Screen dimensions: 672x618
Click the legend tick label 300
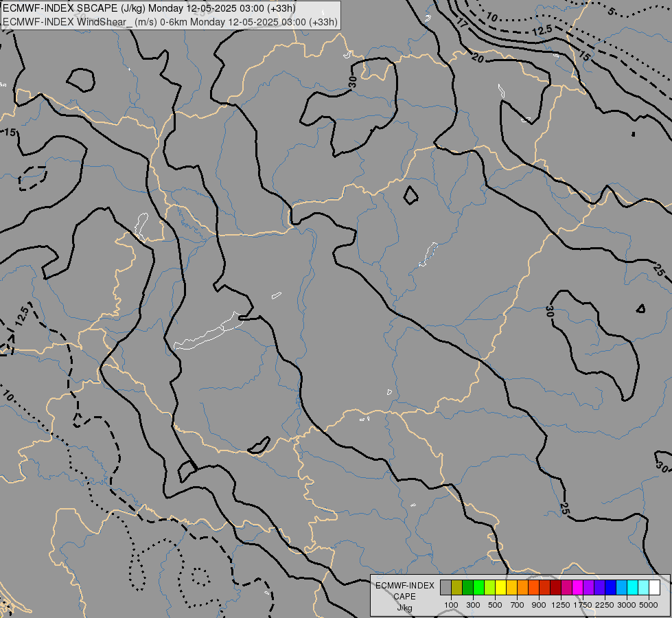473,605
